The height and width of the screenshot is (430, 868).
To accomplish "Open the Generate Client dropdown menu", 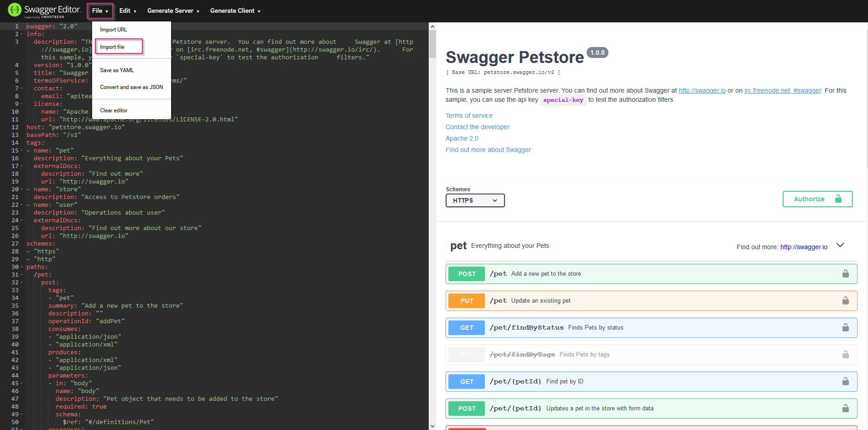I will (x=235, y=11).
